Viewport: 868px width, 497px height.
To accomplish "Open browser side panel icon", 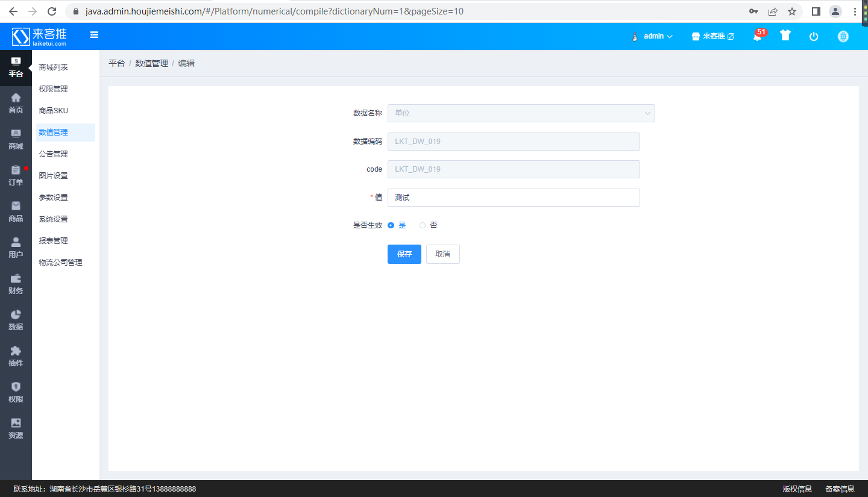I will (x=816, y=11).
